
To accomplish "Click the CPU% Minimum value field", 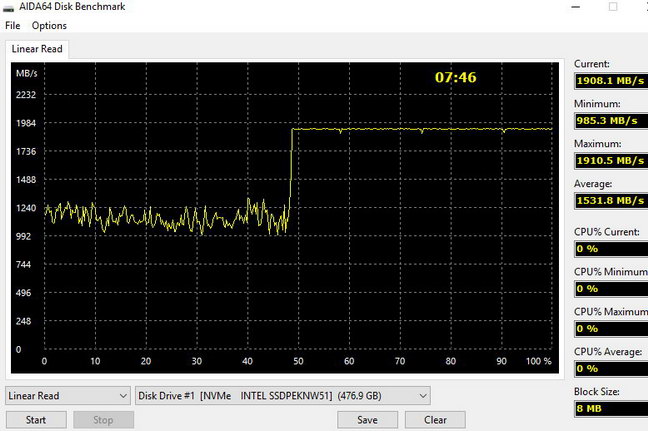I will [x=611, y=289].
